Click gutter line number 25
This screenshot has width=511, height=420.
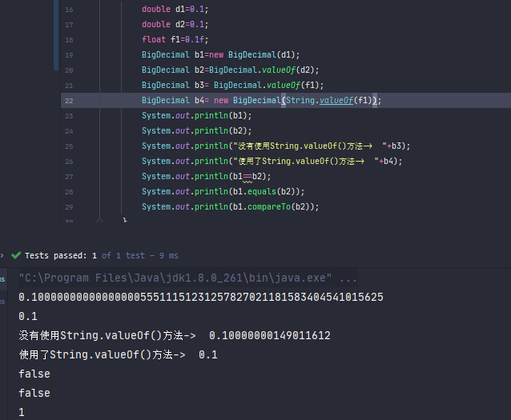pyautogui.click(x=69, y=146)
